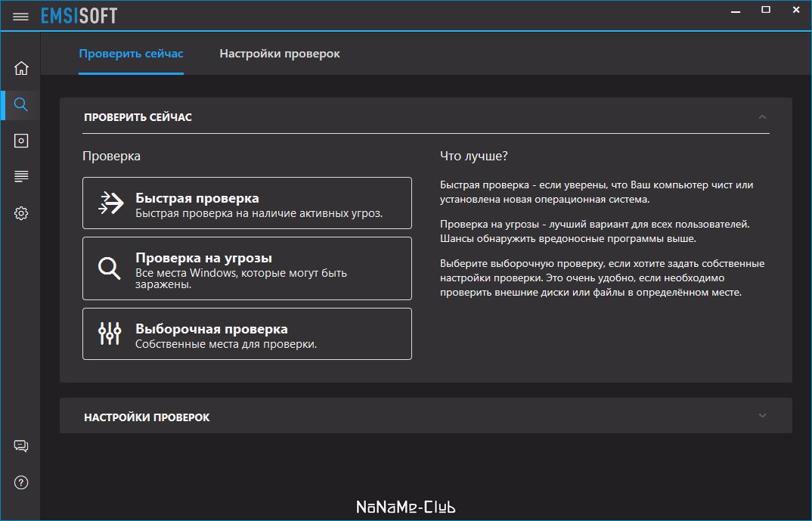Click the threat scan magnifier icon
This screenshot has height=521, width=812.
coord(110,268)
